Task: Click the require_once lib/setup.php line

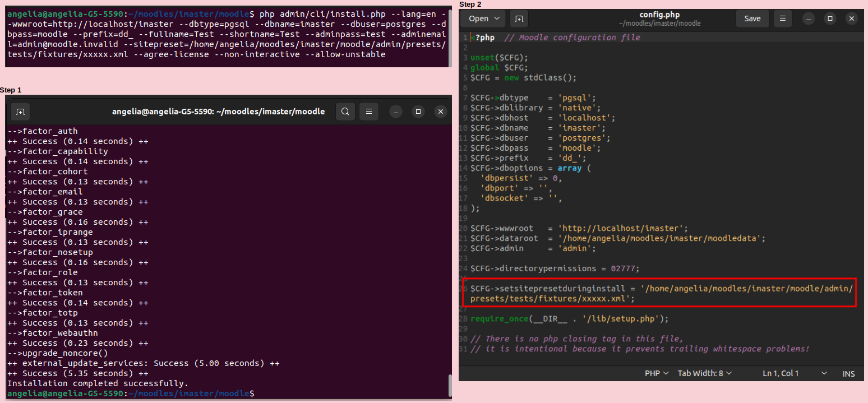Action: pos(570,320)
